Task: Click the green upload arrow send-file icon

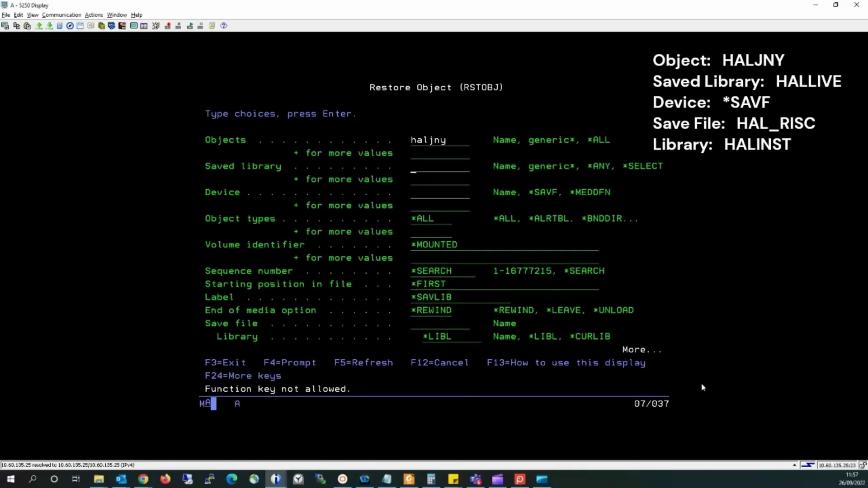Action: 39,26
